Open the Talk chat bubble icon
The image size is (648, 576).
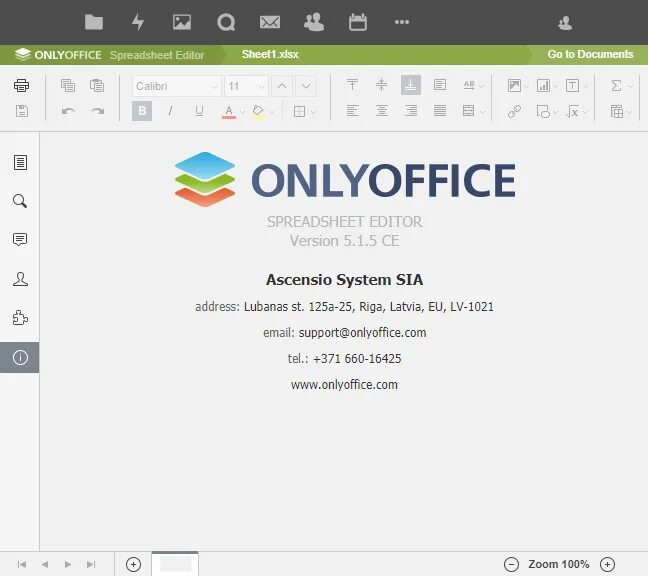pyautogui.click(x=226, y=22)
